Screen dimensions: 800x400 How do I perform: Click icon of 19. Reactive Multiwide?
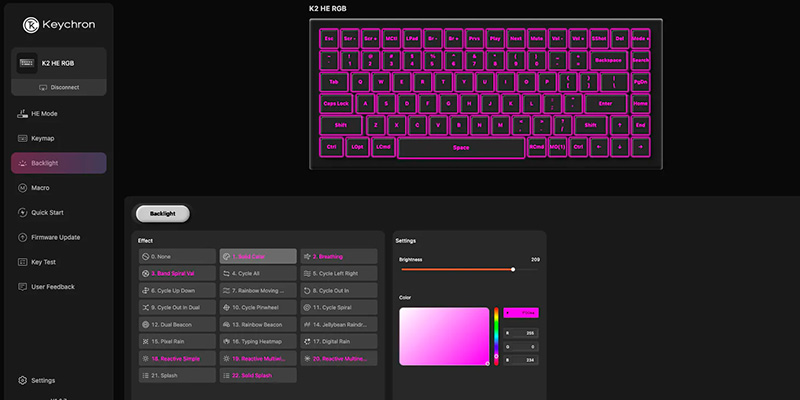(226, 359)
